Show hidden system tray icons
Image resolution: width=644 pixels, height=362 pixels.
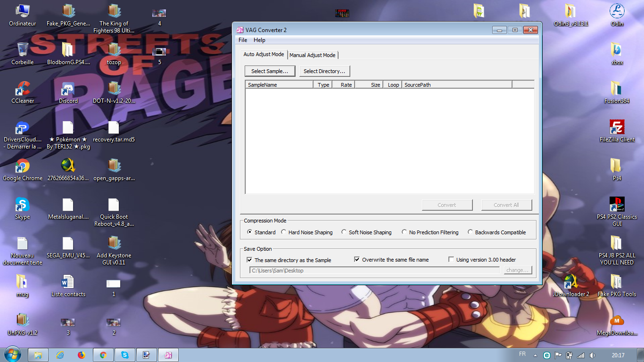535,355
